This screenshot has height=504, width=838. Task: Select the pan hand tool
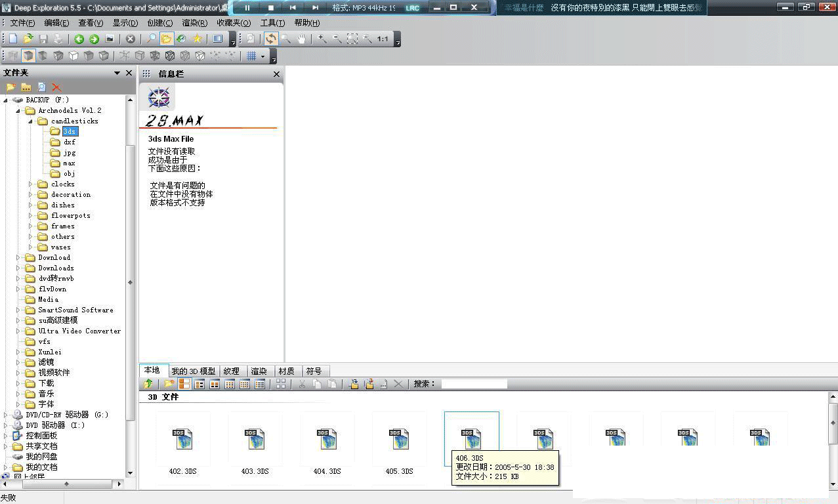pos(301,39)
